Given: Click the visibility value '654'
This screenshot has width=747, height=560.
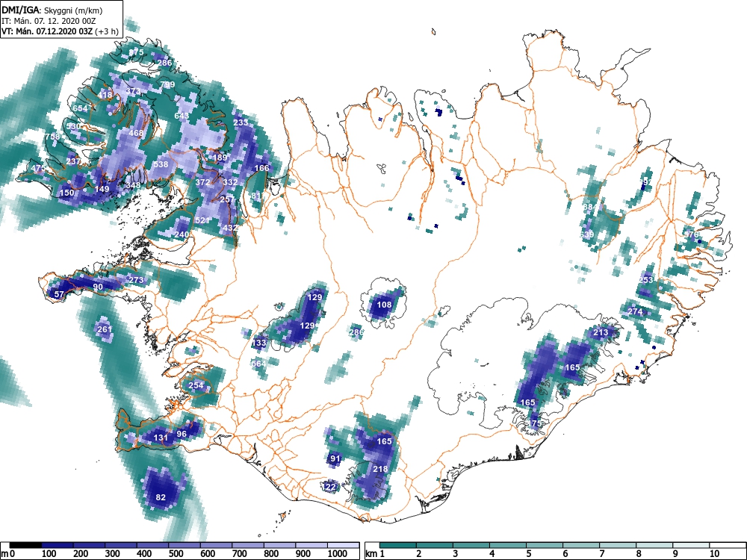Looking at the screenshot, I should click(x=80, y=108).
